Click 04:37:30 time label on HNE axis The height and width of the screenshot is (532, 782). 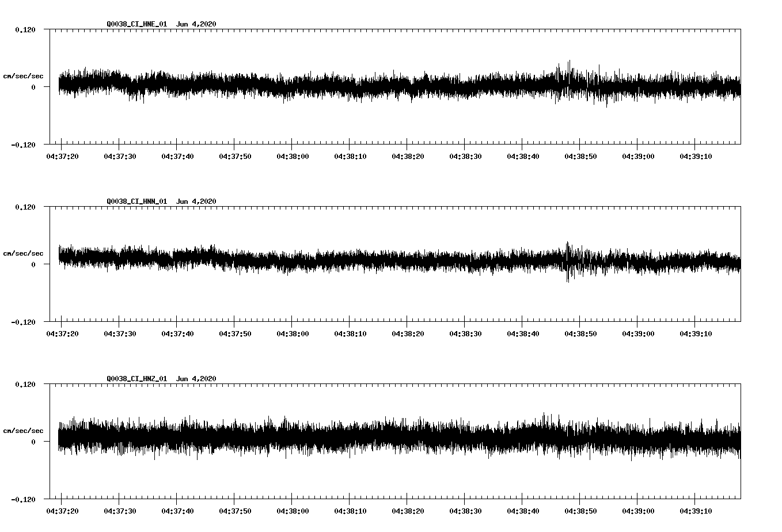pos(120,156)
